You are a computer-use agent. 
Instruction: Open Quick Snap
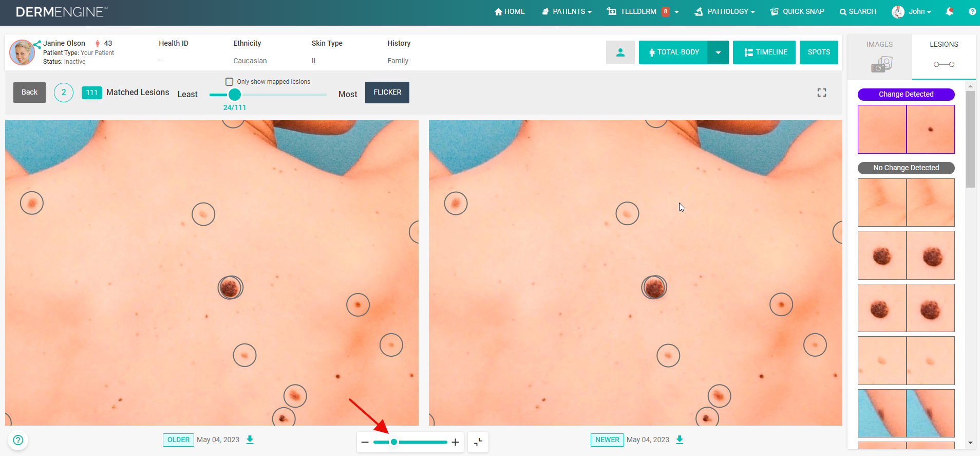[x=797, y=11]
